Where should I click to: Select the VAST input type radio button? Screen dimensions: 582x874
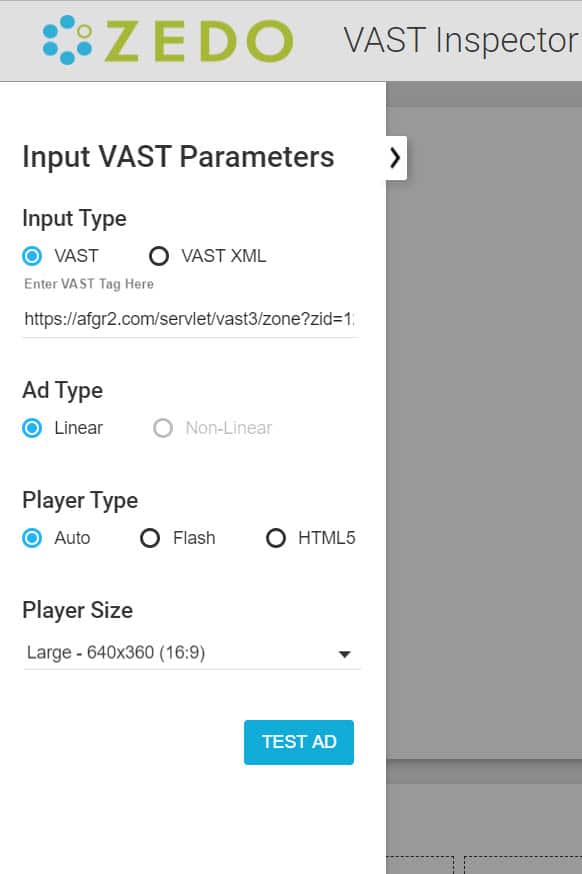click(31, 256)
